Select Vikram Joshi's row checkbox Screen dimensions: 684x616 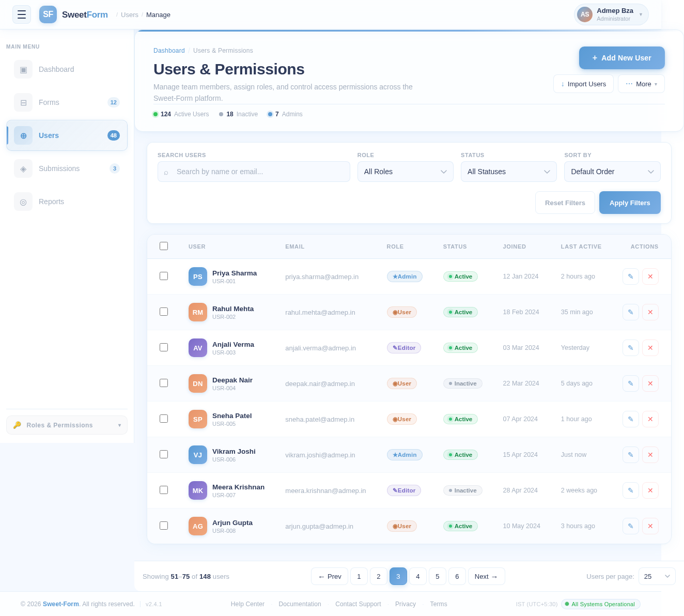coord(164,454)
